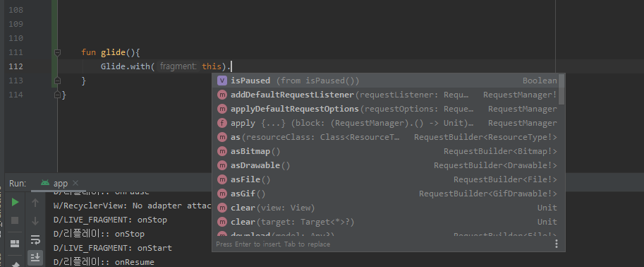This screenshot has width=644, height=267.
Task: Click 'Press Enter to insert' hint text
Action: click(x=249, y=244)
